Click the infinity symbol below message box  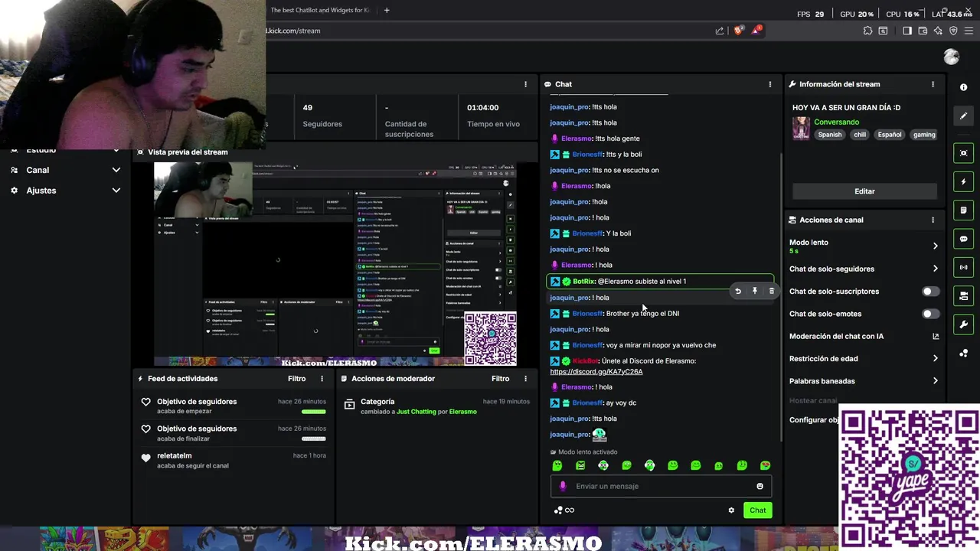[x=570, y=510]
